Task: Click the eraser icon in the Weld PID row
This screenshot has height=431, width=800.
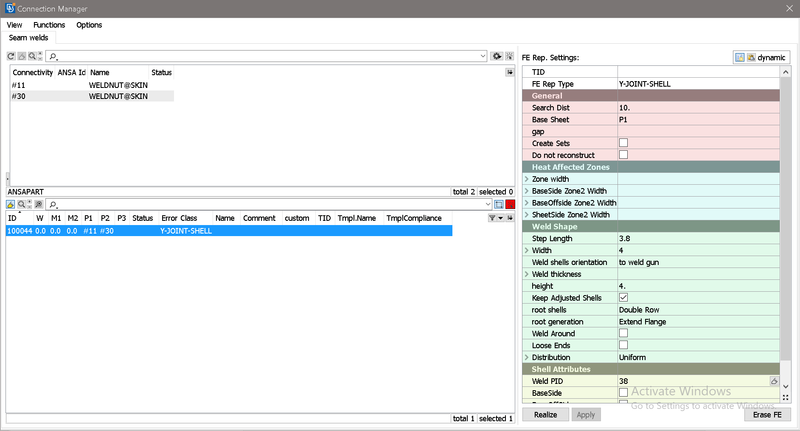Action: pos(774,381)
